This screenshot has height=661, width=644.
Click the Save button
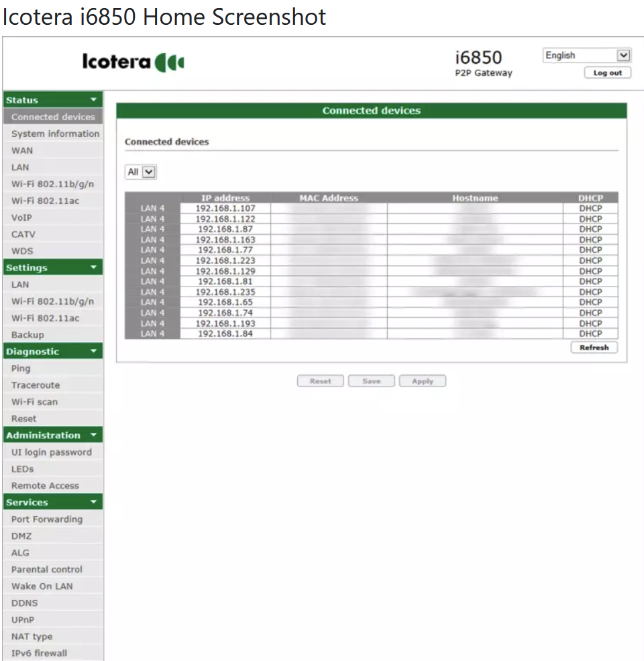click(x=372, y=381)
